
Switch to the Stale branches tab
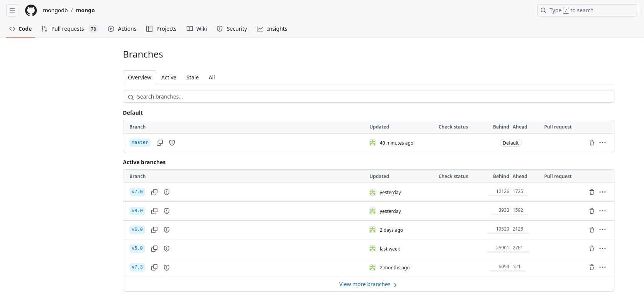coord(192,77)
